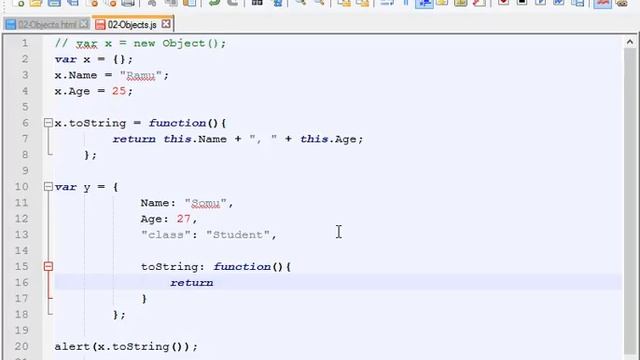Click the string "Somu" on line 11
The image size is (640, 360).
tap(205, 203)
